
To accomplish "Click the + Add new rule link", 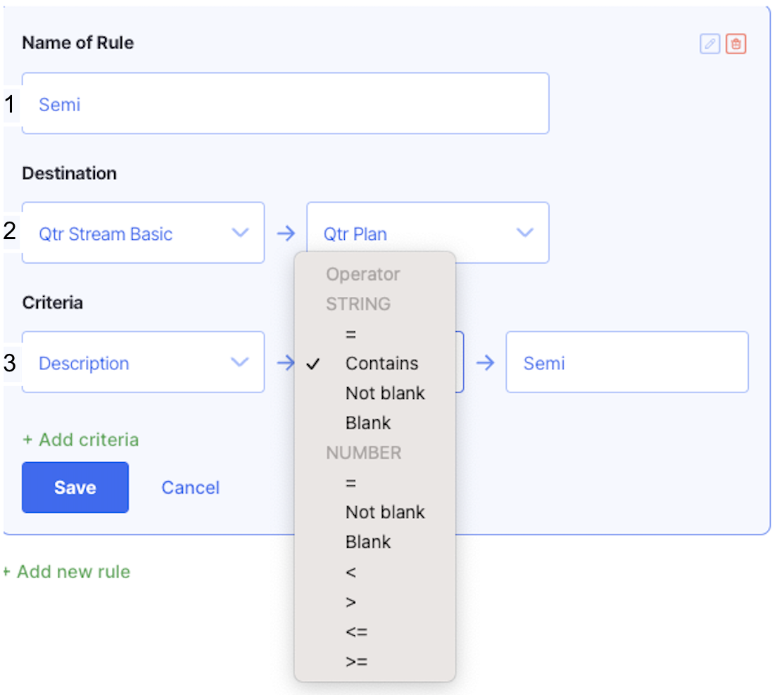I will 67,571.
